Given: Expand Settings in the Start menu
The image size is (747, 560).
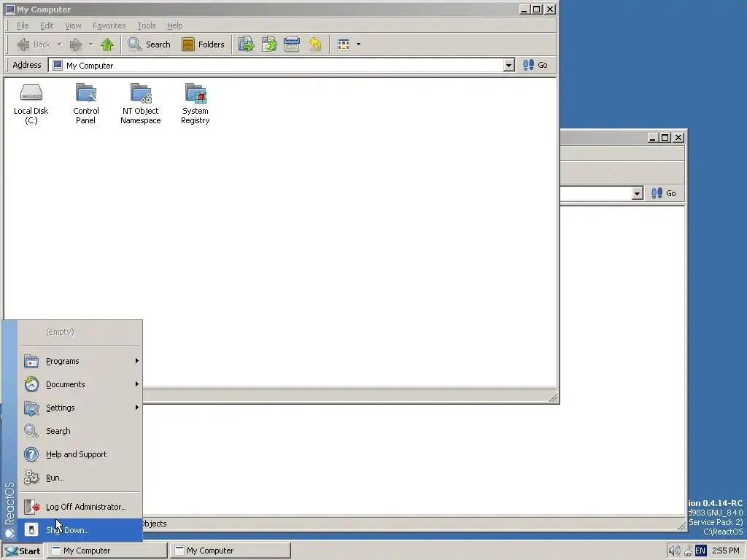Looking at the screenshot, I should [x=80, y=408].
